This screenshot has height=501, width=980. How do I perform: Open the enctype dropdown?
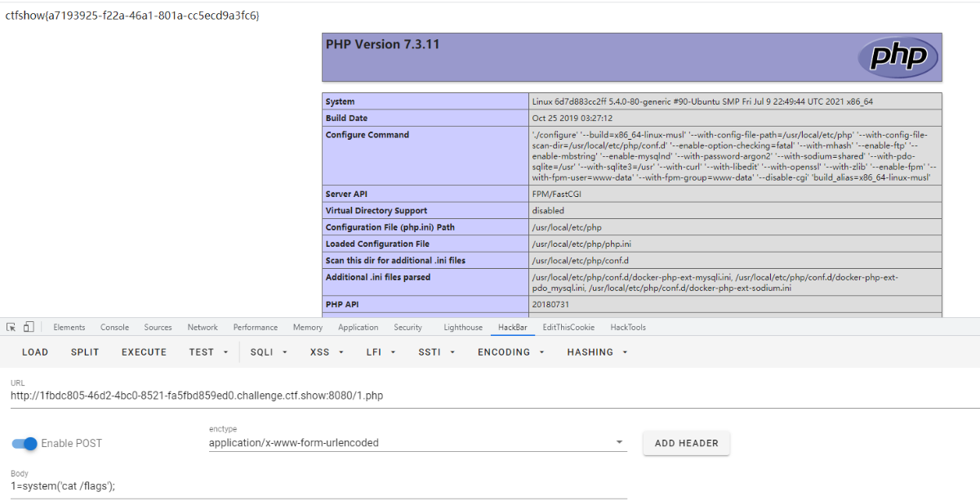(418, 443)
